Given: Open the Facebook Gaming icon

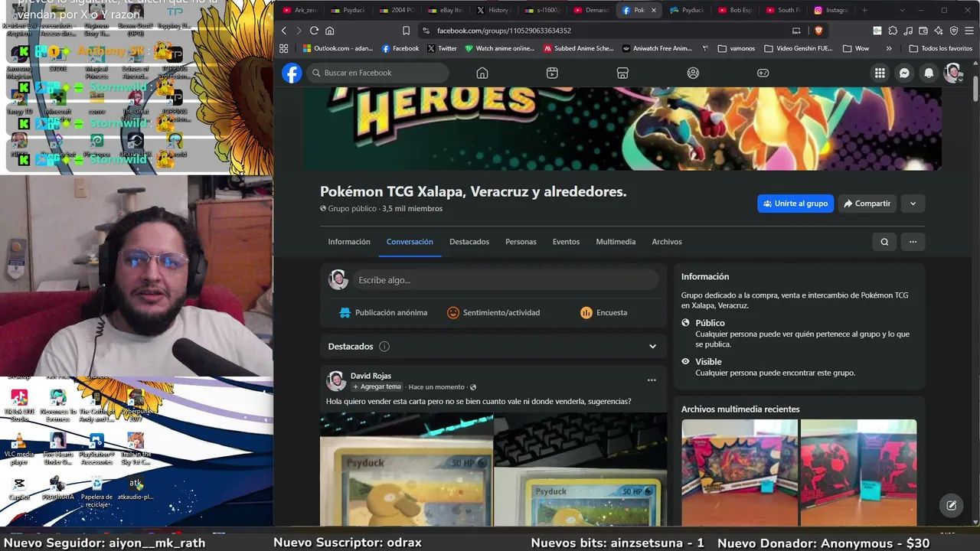Looking at the screenshot, I should click(x=763, y=73).
